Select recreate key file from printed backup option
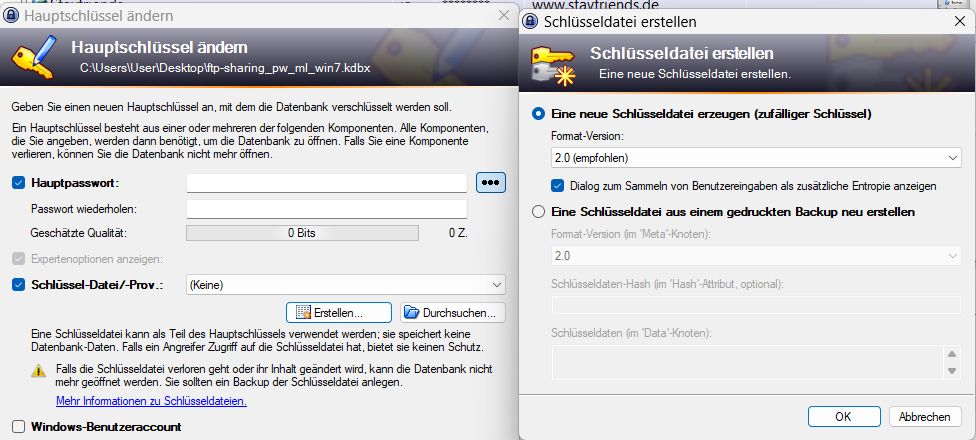Screen dimensions: 976x440 [539, 212]
